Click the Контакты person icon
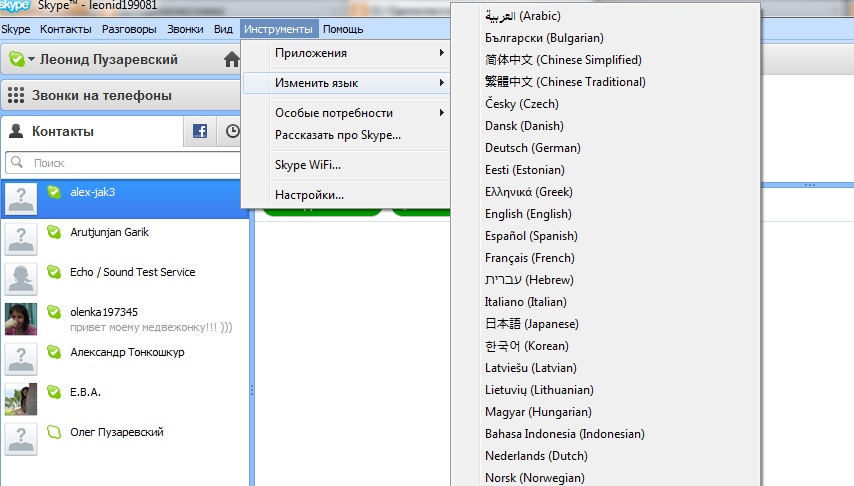This screenshot has height=486, width=854. pos(16,131)
